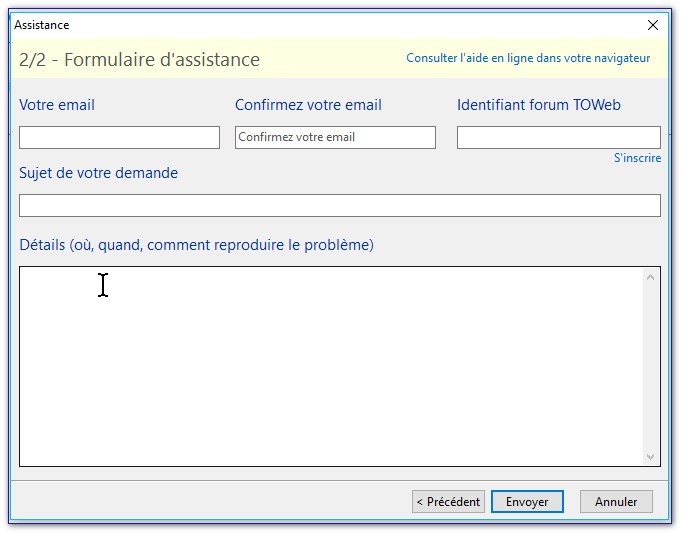Click the Votre email input field
681x533 pixels.
119,138
